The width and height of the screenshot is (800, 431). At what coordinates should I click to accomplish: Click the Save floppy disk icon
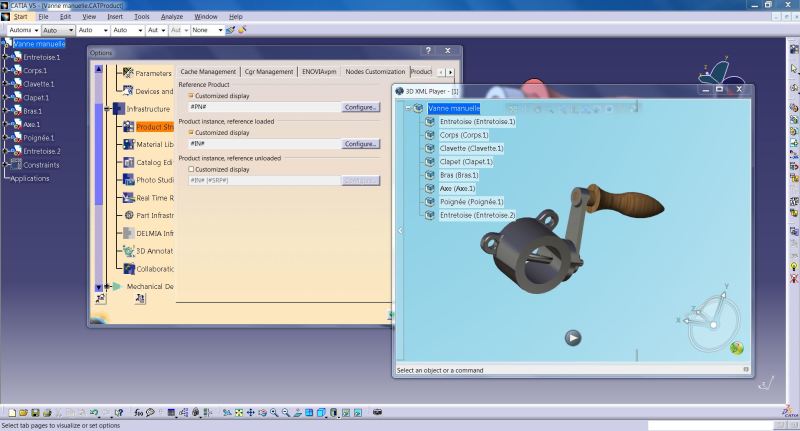pyautogui.click(x=35, y=413)
